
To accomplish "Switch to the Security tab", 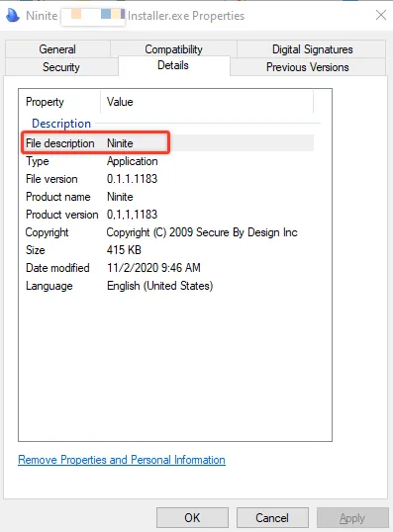I will click(61, 67).
